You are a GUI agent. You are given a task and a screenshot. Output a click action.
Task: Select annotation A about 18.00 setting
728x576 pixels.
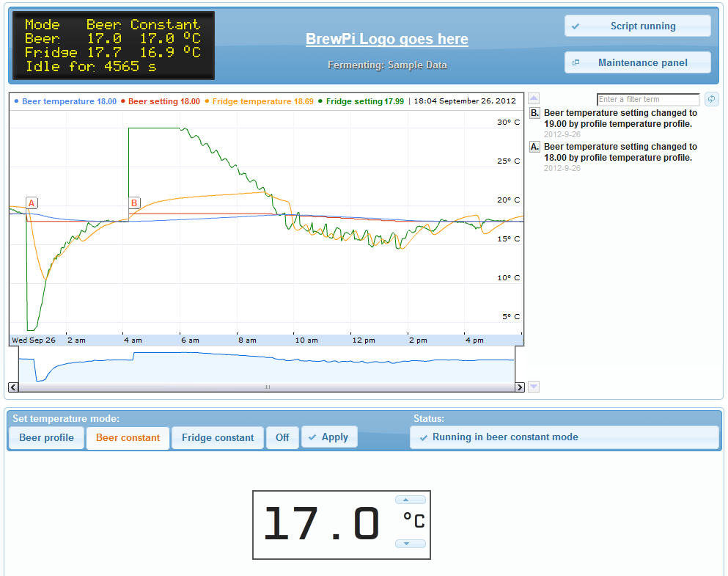coord(620,153)
